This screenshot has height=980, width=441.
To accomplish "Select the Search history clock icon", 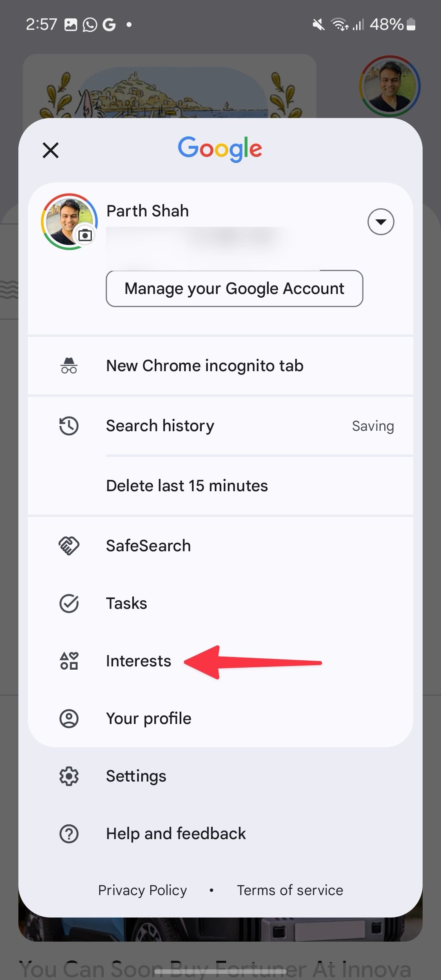I will pyautogui.click(x=69, y=425).
